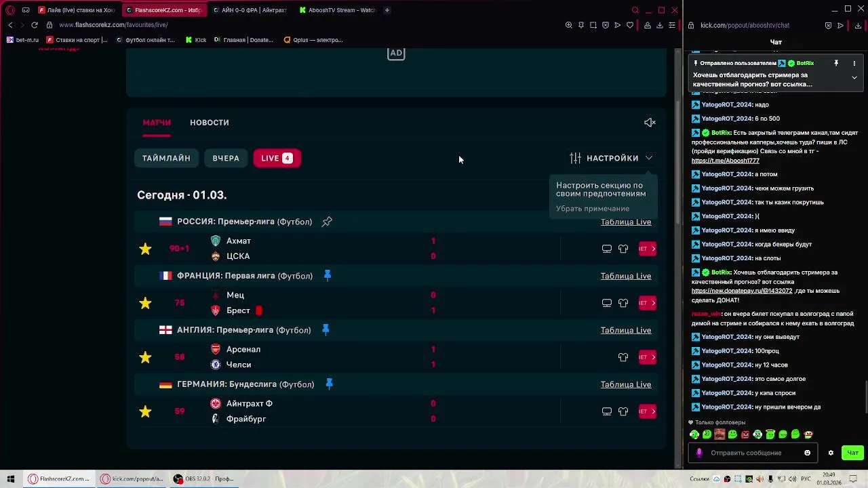Open browser downloads icon in main window
Screen dimensions: 868x488
[x=660, y=25]
